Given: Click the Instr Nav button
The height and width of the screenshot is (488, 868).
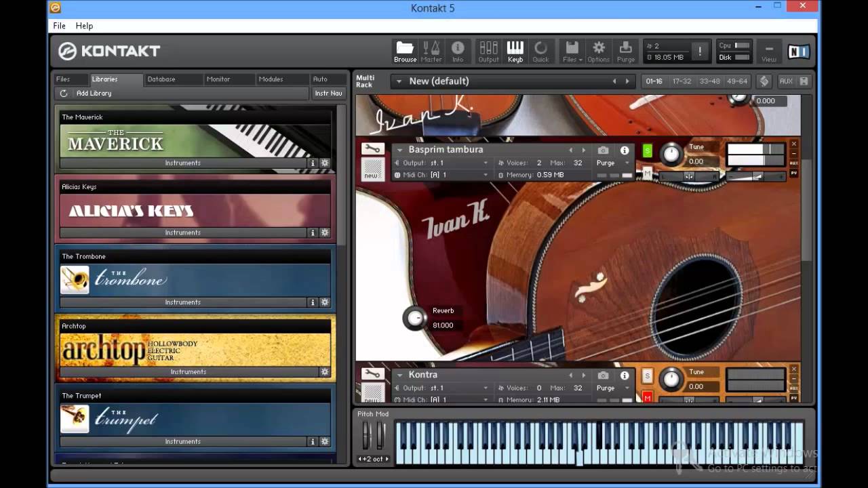Looking at the screenshot, I should pyautogui.click(x=328, y=94).
